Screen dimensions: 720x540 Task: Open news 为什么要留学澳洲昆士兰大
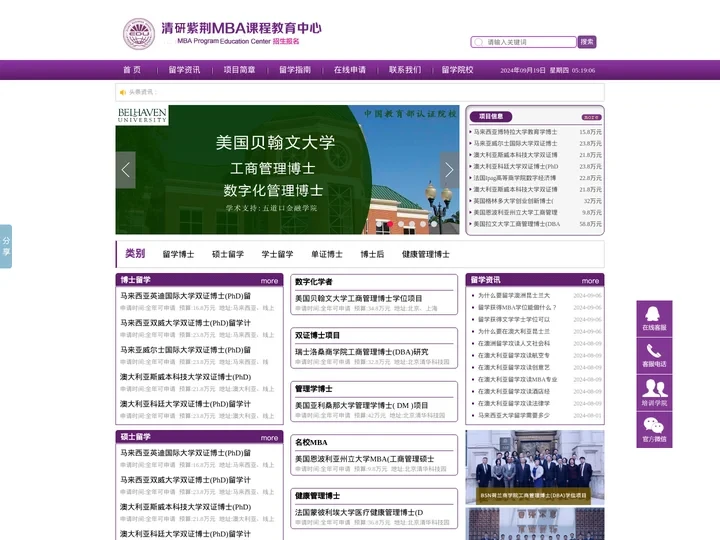click(x=514, y=296)
